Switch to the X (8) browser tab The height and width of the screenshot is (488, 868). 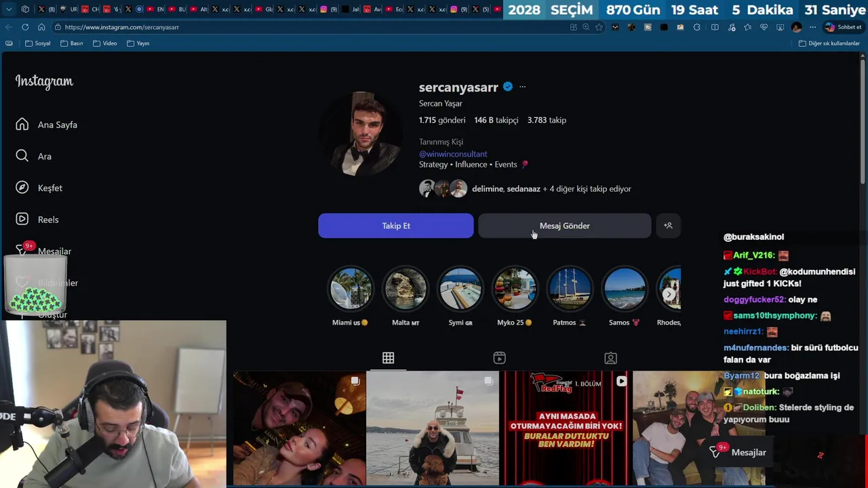[46, 9]
